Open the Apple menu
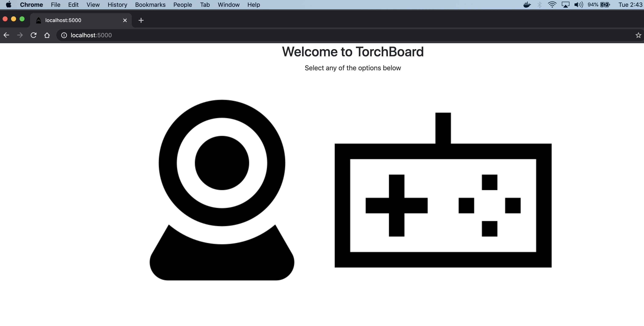Image resolution: width=644 pixels, height=326 pixels. [9, 5]
